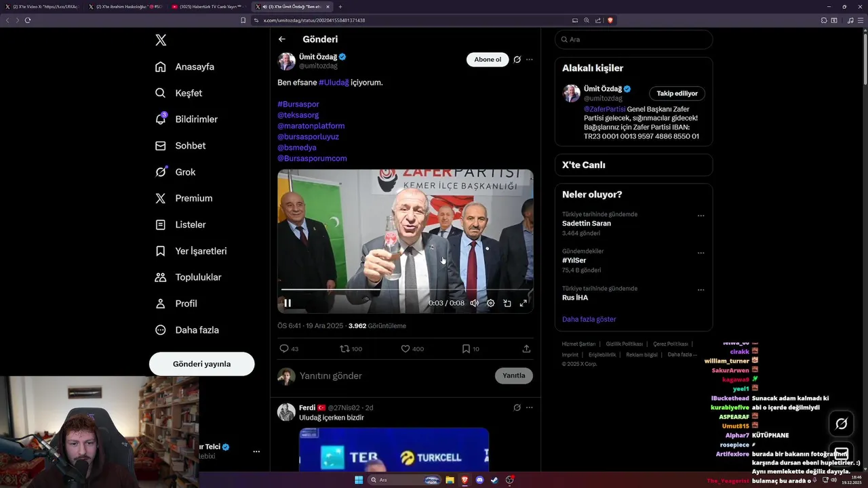This screenshot has width=868, height=488.
Task: Click the Daha fazla göster link
Action: [x=589, y=319]
